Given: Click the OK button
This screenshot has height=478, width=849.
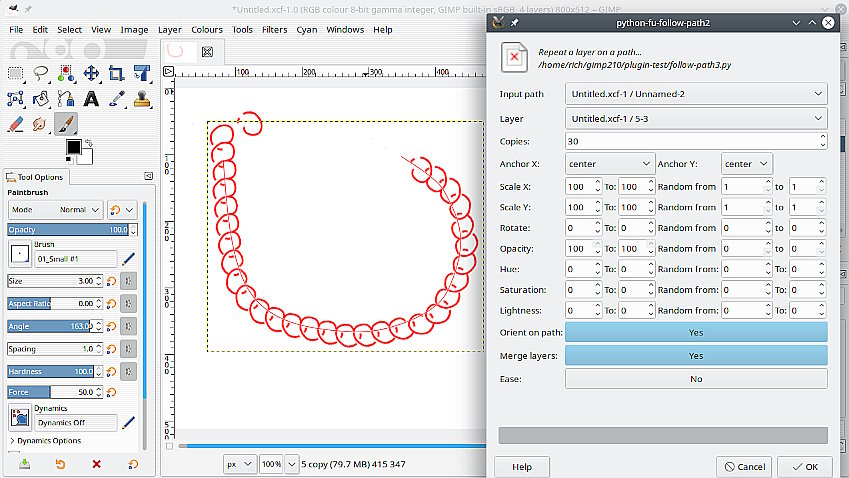Looking at the screenshot, I should click(804, 466).
